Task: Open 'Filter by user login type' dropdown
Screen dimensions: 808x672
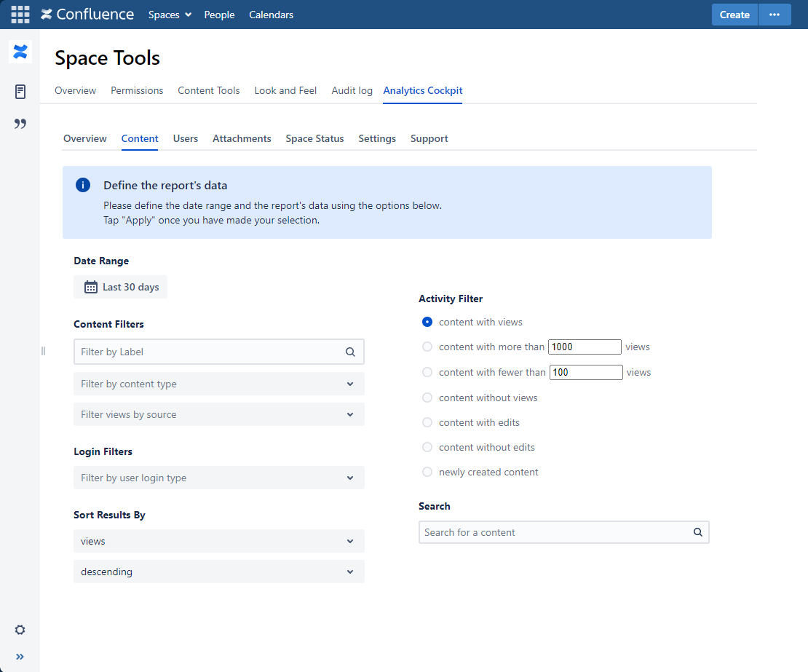Action: coord(218,478)
